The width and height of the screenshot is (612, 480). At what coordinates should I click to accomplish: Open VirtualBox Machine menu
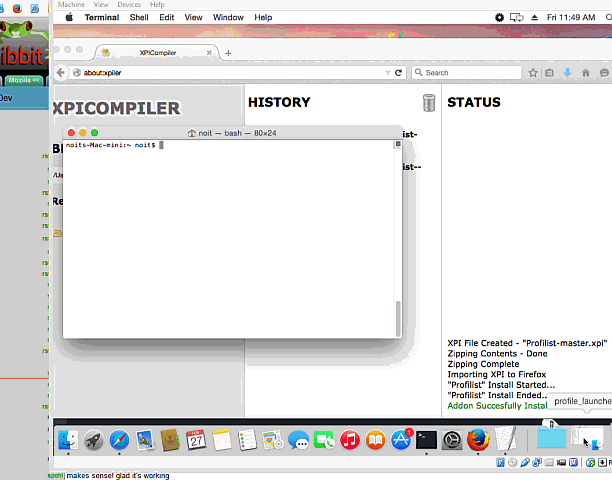click(71, 5)
